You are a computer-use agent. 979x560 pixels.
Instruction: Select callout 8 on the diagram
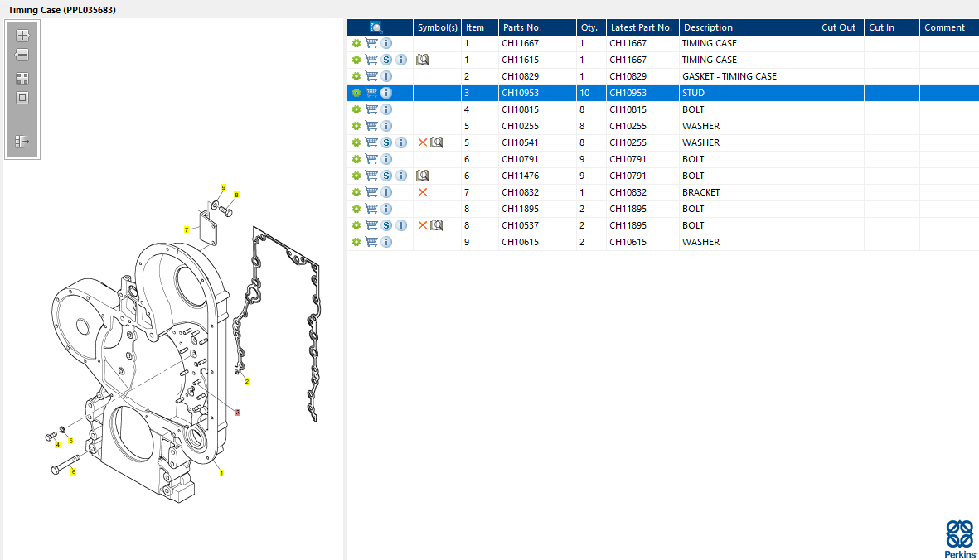236,196
